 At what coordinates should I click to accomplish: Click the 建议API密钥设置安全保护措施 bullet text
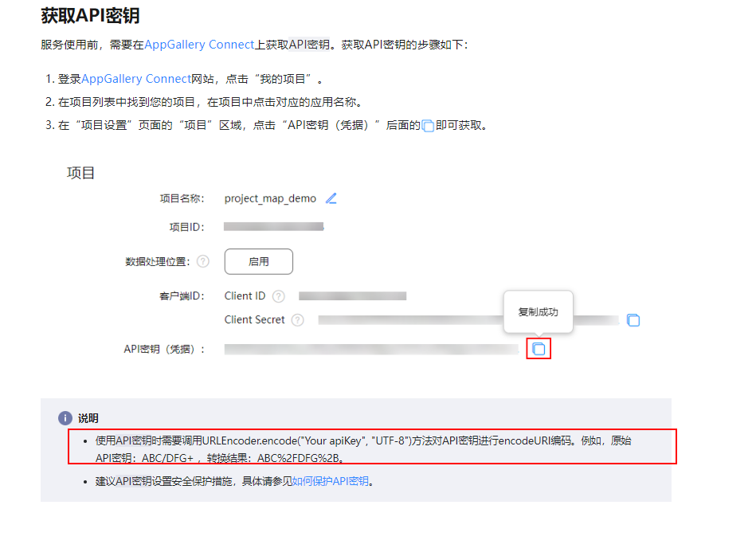[x=234, y=481]
